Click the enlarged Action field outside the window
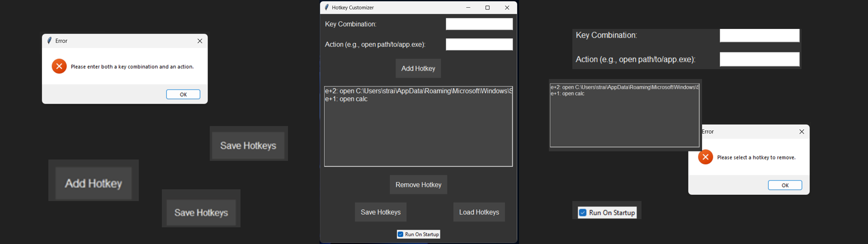The width and height of the screenshot is (868, 244). [759, 59]
